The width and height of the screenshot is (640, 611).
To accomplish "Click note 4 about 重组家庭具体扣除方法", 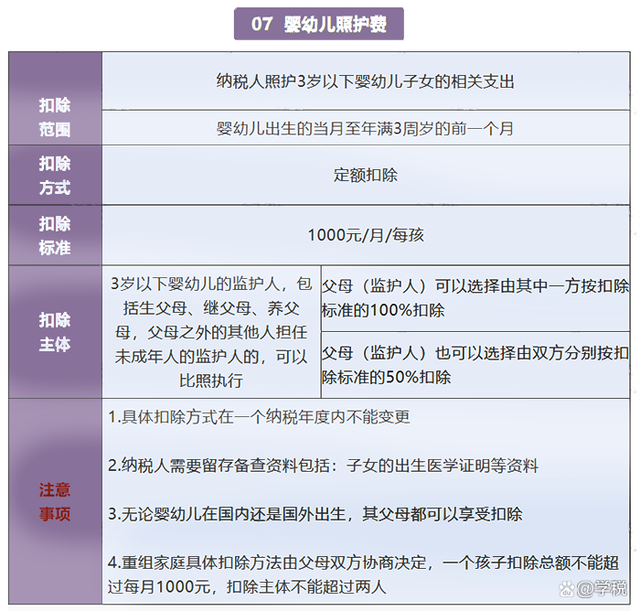I will click(x=366, y=573).
